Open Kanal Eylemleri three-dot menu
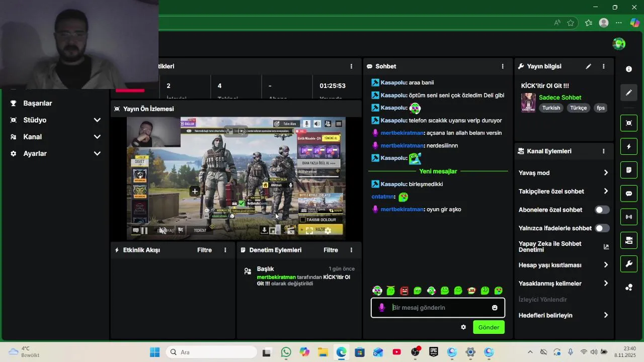The width and height of the screenshot is (644, 362). (603, 151)
